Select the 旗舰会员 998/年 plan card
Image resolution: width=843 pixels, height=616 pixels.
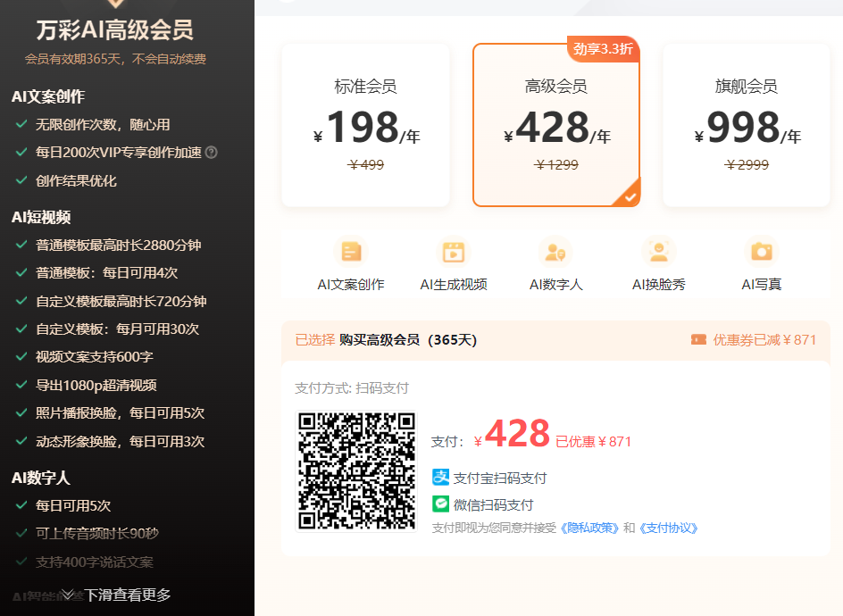[747, 125]
